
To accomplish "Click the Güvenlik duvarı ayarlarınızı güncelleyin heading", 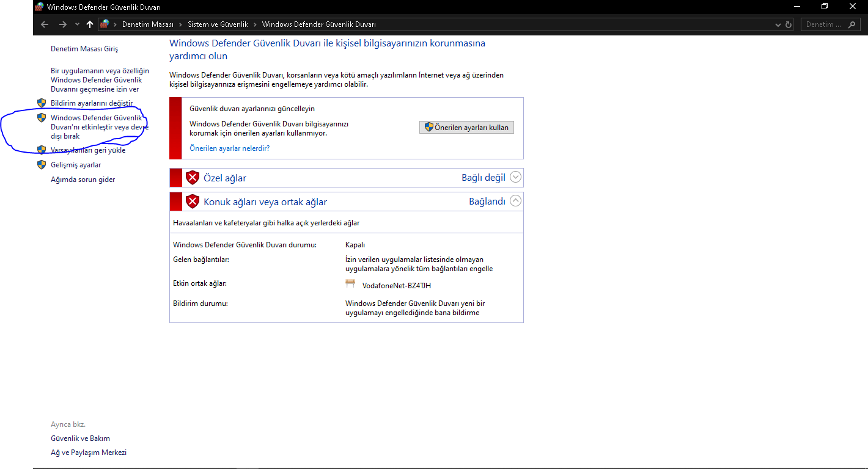I will click(252, 109).
